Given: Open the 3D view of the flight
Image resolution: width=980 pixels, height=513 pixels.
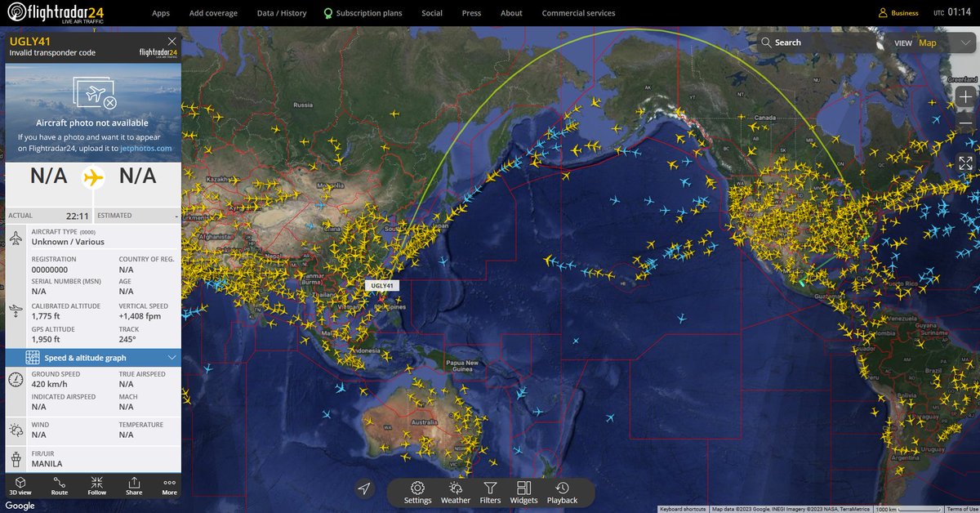Looking at the screenshot, I should pyautogui.click(x=20, y=485).
